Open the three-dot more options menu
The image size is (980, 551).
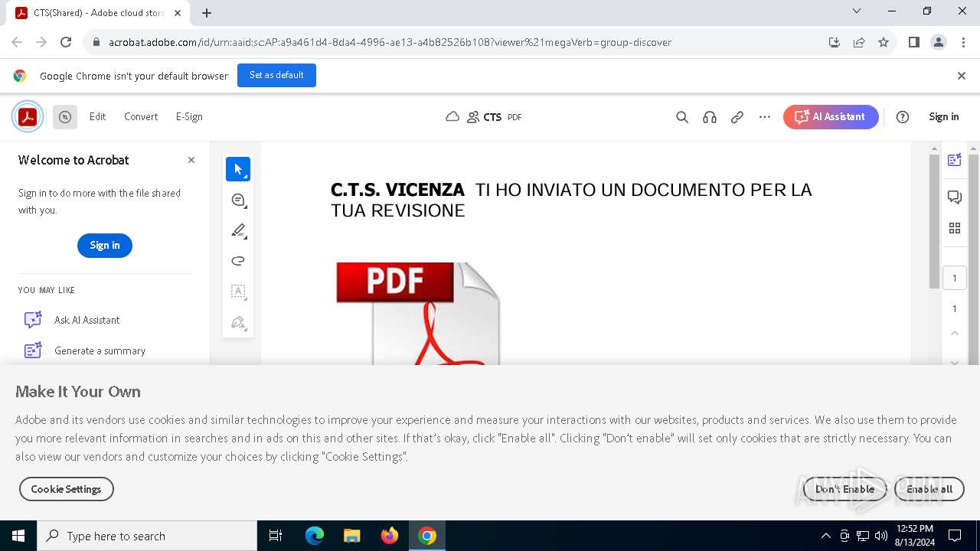pyautogui.click(x=765, y=117)
